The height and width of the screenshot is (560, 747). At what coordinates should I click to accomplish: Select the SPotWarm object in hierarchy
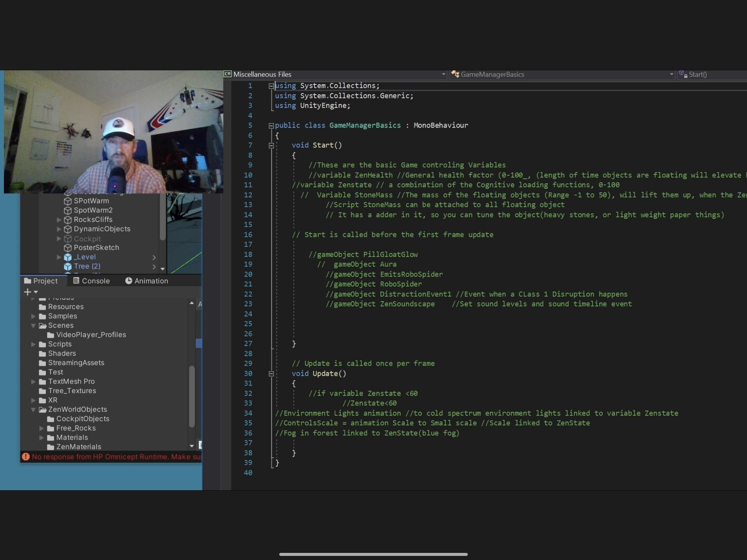(x=91, y=201)
